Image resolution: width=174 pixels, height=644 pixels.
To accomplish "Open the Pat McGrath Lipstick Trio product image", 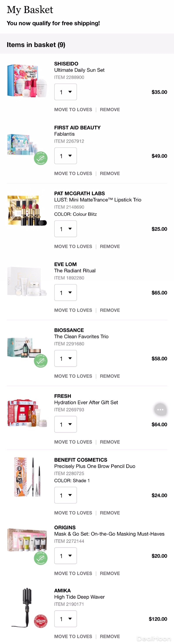I will [27, 211].
